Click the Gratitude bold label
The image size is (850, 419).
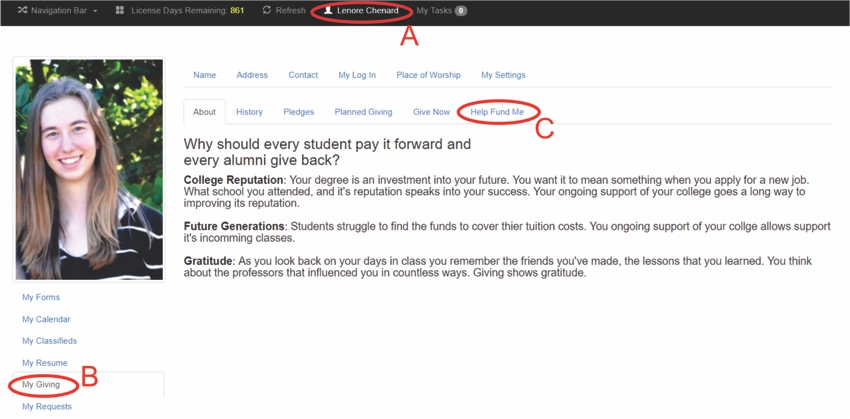click(207, 261)
